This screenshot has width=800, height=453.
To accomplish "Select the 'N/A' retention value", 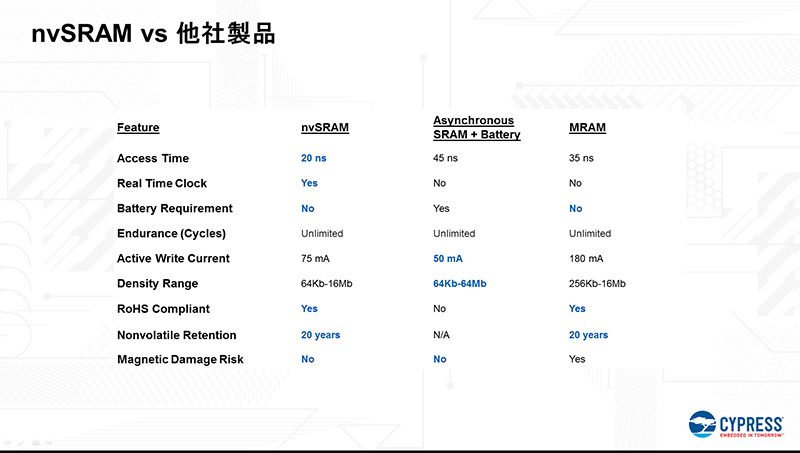I will (441, 335).
